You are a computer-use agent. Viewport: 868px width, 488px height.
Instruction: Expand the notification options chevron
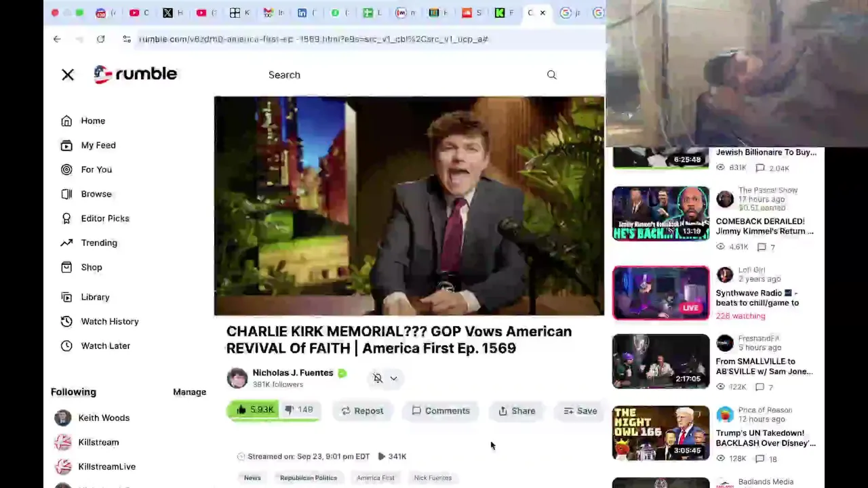coord(393,378)
